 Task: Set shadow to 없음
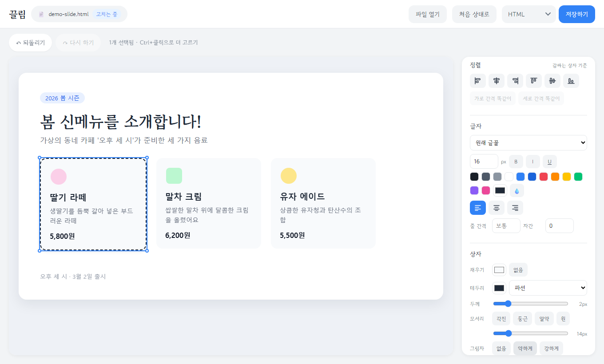click(501, 348)
